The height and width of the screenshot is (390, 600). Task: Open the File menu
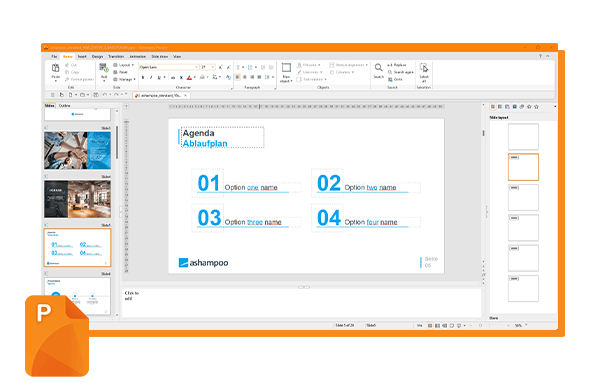click(54, 56)
